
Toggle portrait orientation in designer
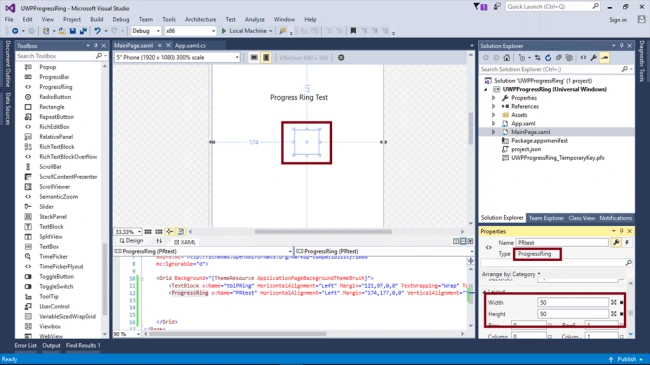[x=266, y=58]
